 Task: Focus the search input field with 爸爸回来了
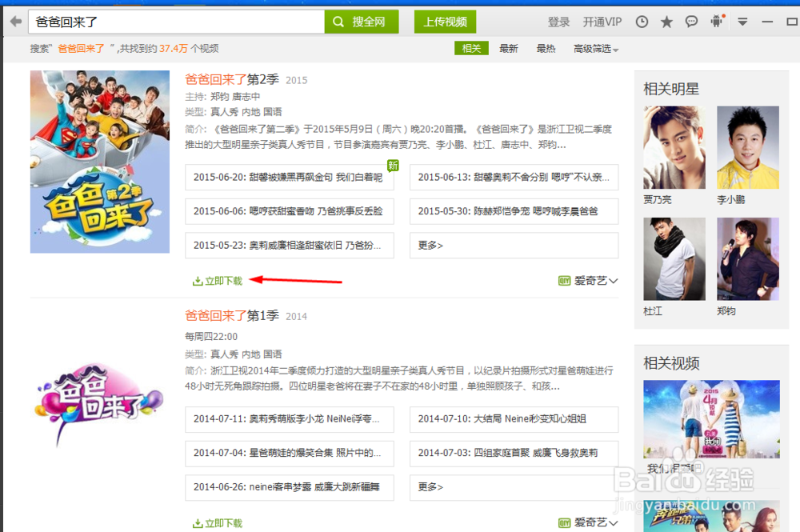(177, 22)
